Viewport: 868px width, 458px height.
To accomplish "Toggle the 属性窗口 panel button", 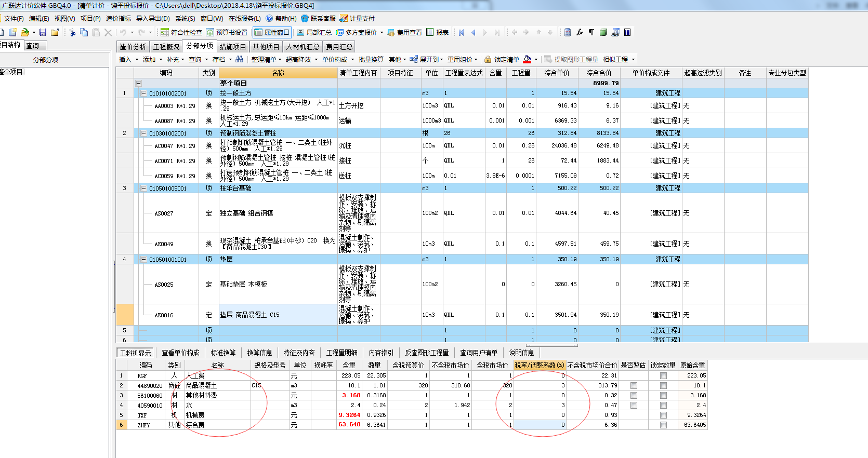I will (x=272, y=32).
